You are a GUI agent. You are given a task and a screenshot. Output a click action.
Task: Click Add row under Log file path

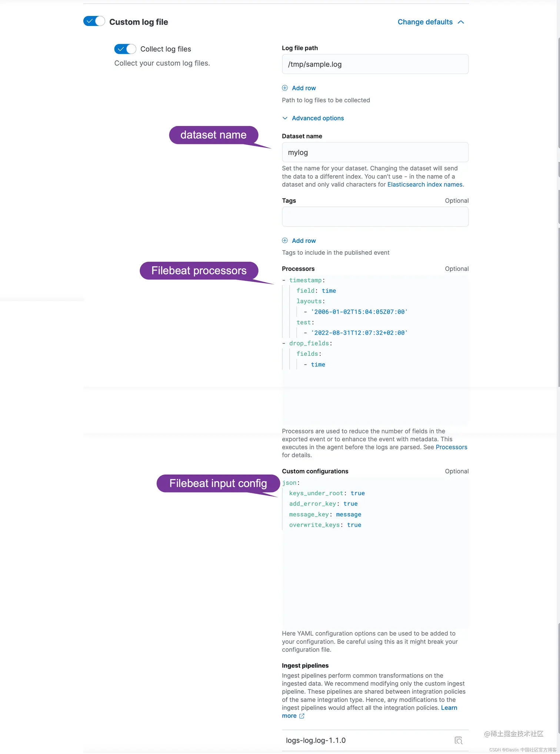pos(304,88)
